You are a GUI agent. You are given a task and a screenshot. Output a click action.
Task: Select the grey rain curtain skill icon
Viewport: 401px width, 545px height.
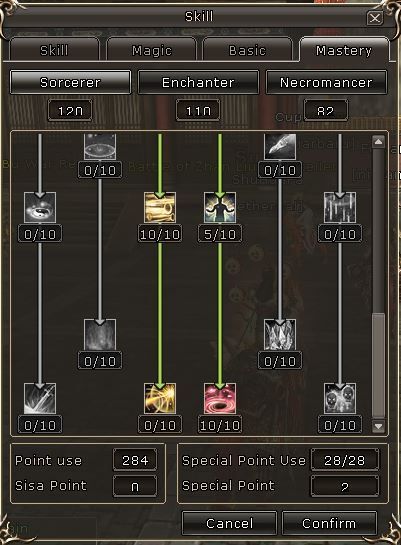[x=340, y=208]
